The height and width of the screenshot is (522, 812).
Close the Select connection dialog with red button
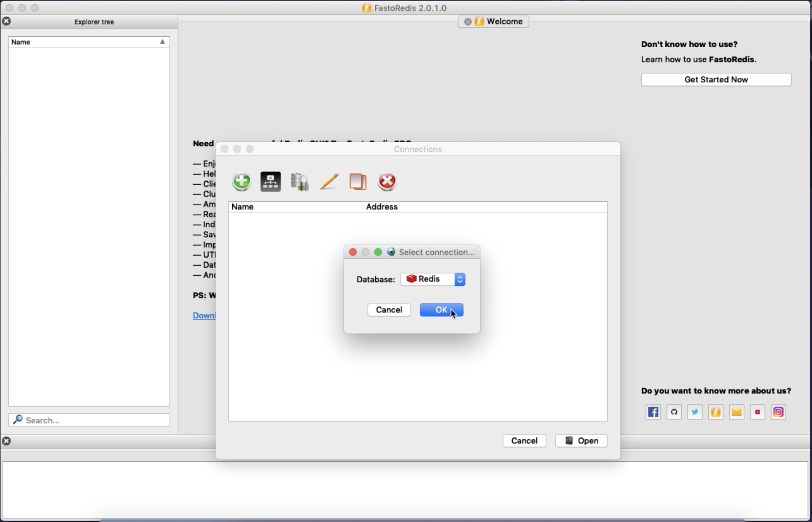pos(353,252)
